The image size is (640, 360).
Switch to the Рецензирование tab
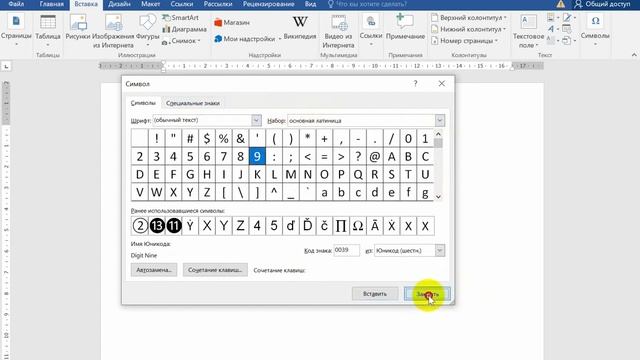pos(269,4)
